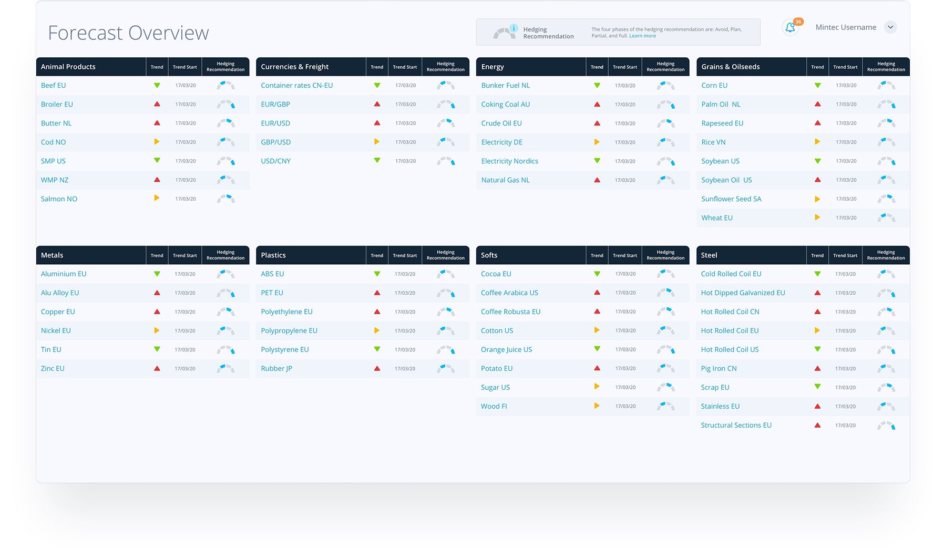
Task: Click the hedging gauge for USD/CNY
Action: pyautogui.click(x=446, y=161)
